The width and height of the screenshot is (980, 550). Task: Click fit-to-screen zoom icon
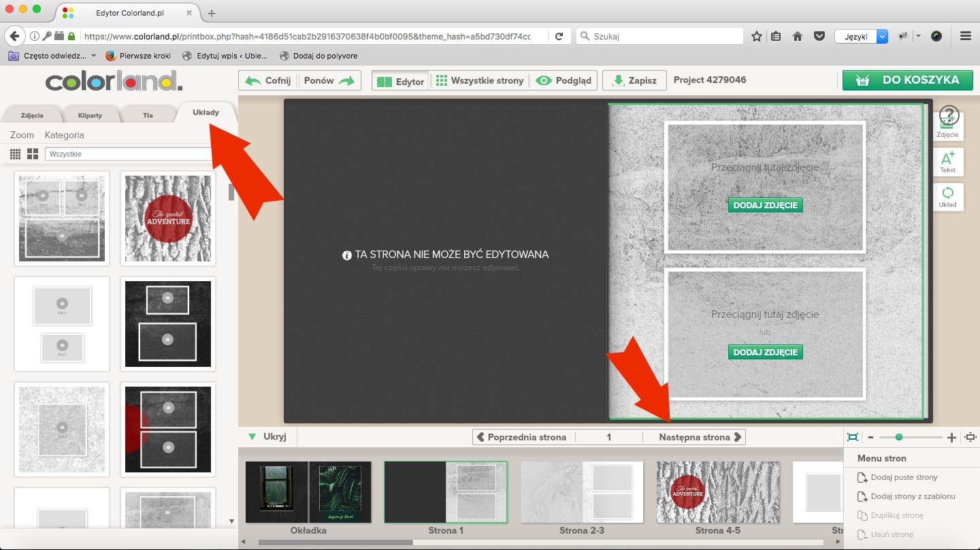852,437
